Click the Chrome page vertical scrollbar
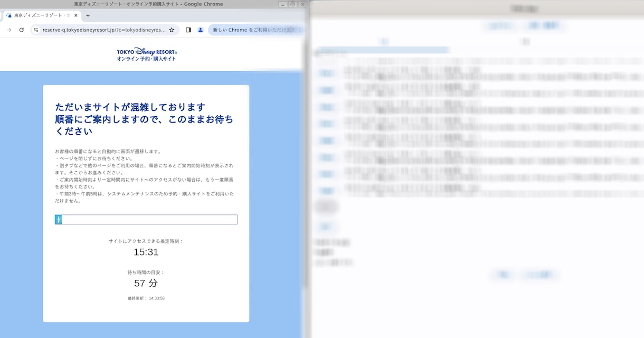Viewport: 644px width, 338px height. [x=305, y=164]
